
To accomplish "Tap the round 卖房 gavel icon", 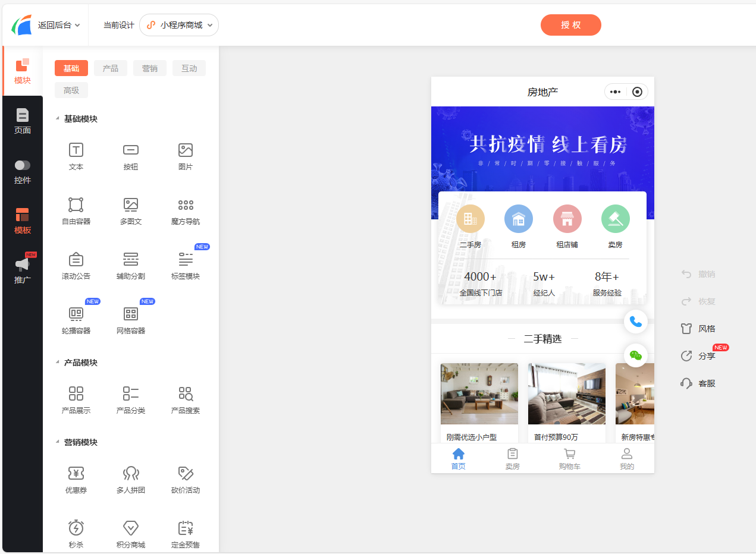I will pos(616,219).
